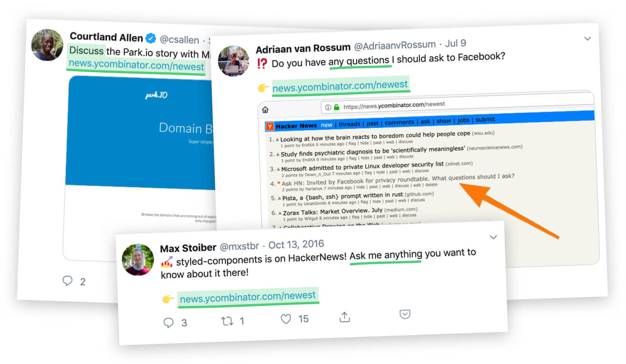Open dropdown chevron on Max Stoiber's tweet
The width and height of the screenshot is (626, 364).
point(493,237)
